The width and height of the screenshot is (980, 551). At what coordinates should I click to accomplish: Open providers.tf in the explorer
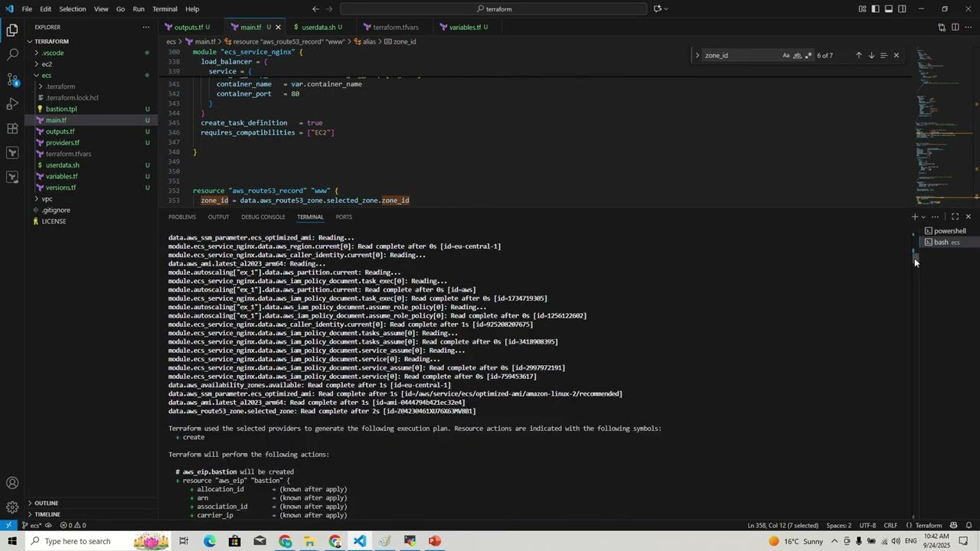91,142
